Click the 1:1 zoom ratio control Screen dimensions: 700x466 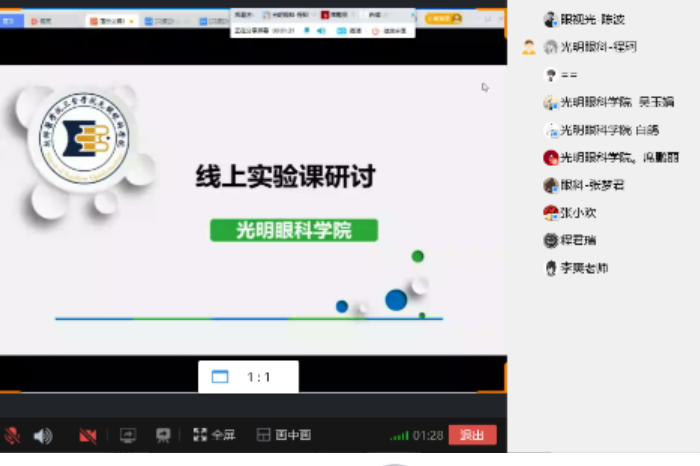coord(247,377)
